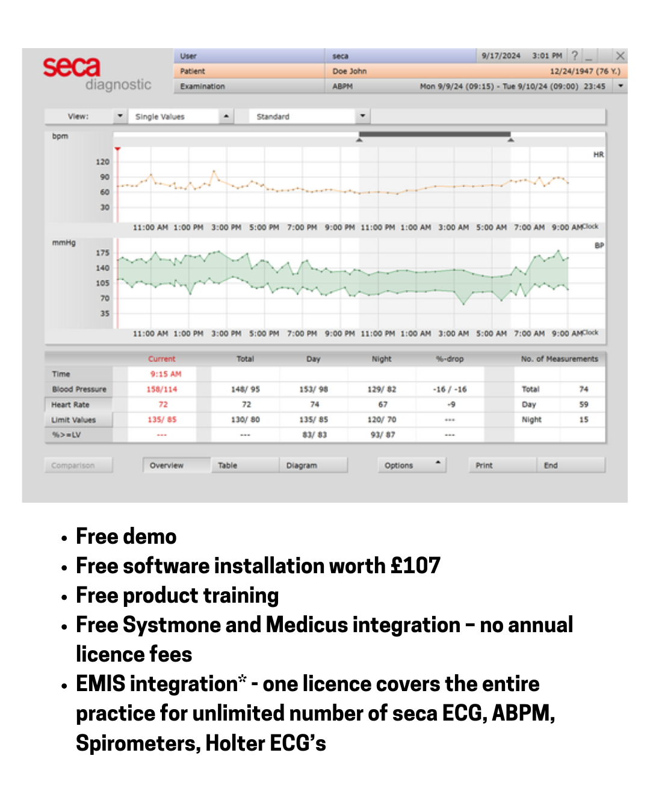
Task: Click the greyed Comparison button
Action: [x=78, y=465]
